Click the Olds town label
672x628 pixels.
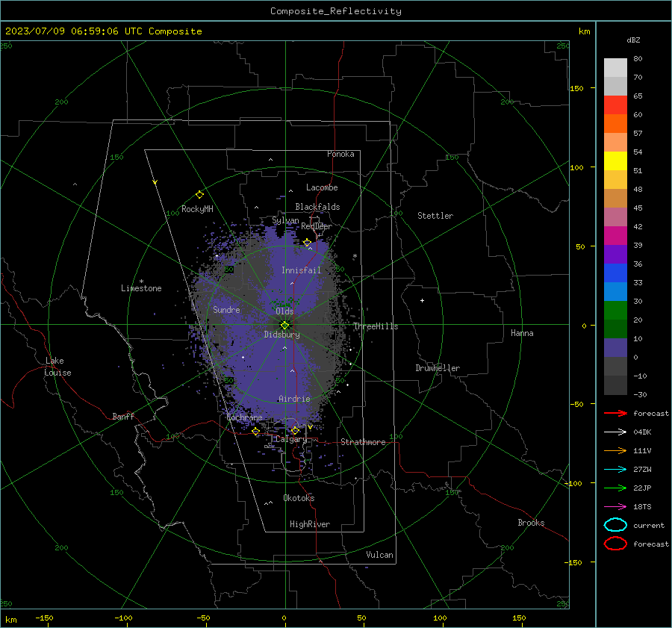pyautogui.click(x=284, y=311)
